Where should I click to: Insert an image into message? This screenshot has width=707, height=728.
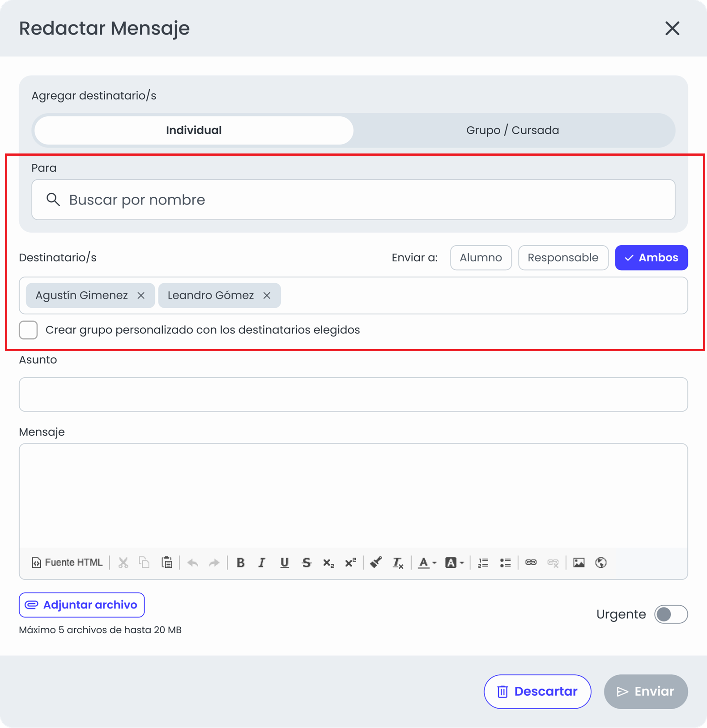tap(579, 562)
